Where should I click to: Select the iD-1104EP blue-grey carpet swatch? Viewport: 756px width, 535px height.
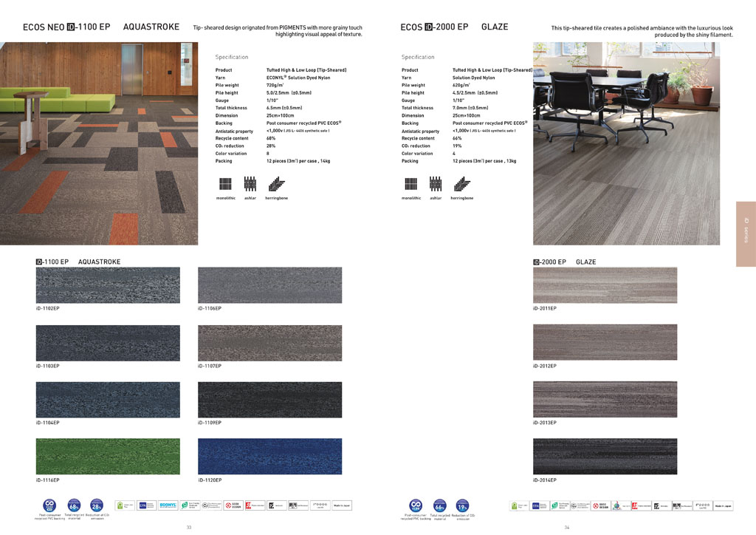click(x=108, y=400)
